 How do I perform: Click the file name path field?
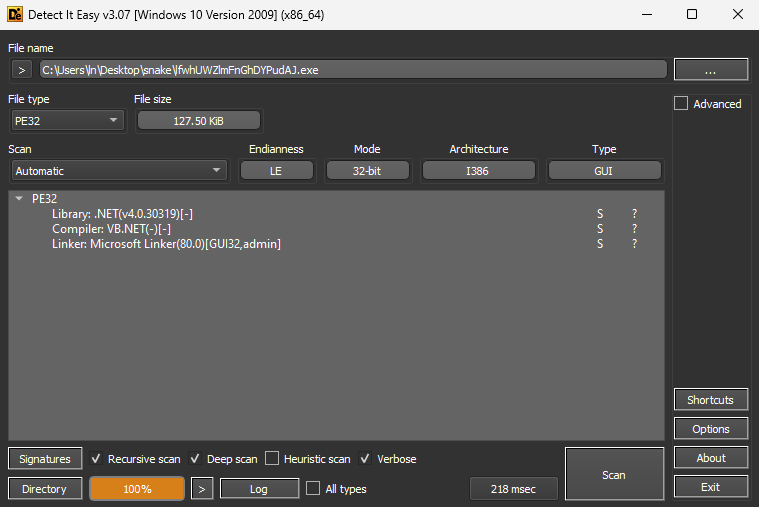(352, 69)
